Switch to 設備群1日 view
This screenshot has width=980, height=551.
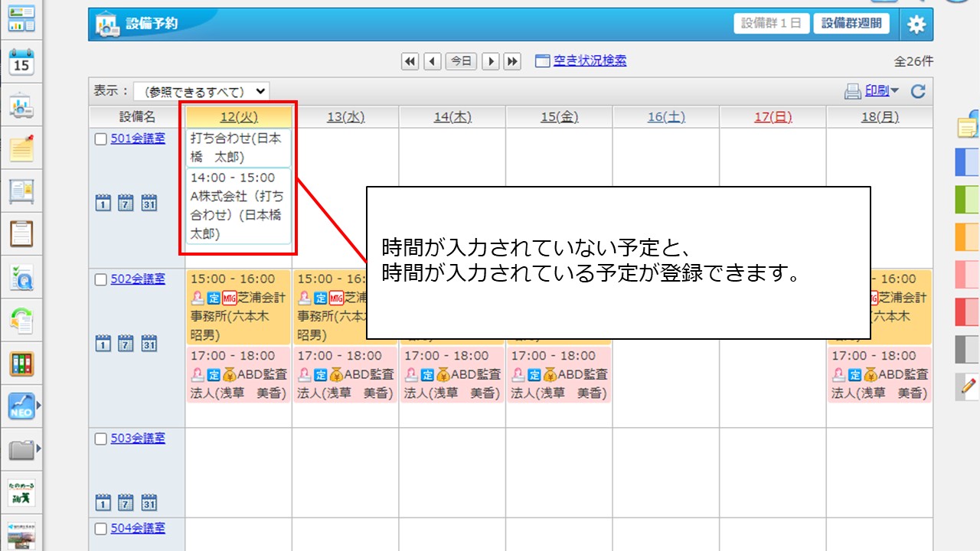(770, 23)
